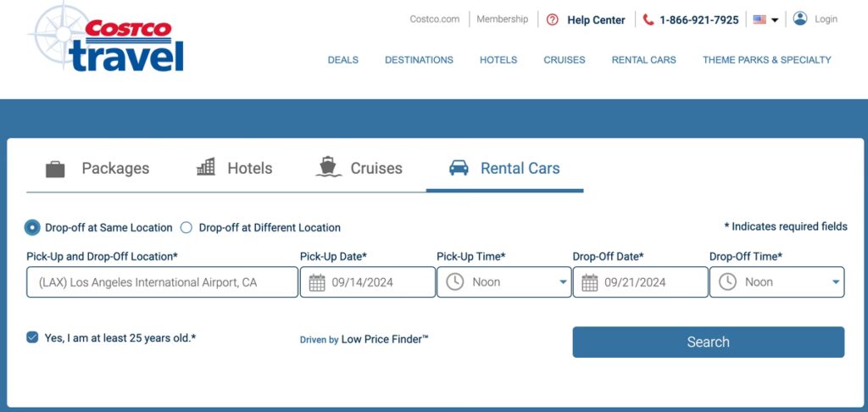Screen dimensions: 868x412
Task: Click the Pick-Up Time clock icon
Action: [x=454, y=282]
